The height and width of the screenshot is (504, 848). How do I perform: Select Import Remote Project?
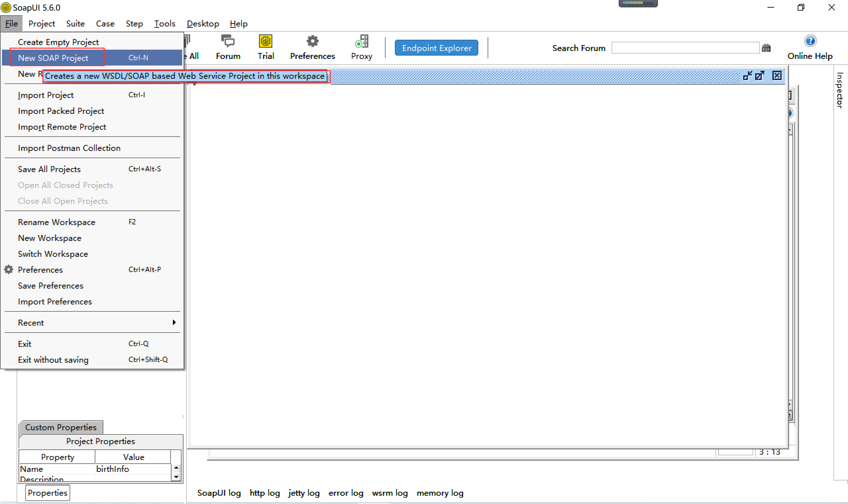pos(92,127)
